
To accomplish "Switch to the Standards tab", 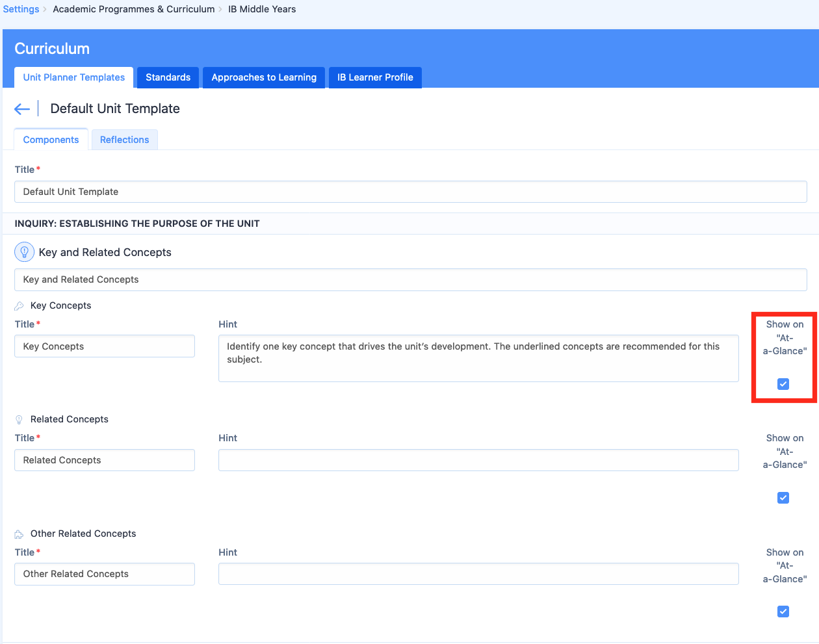I will (x=168, y=77).
